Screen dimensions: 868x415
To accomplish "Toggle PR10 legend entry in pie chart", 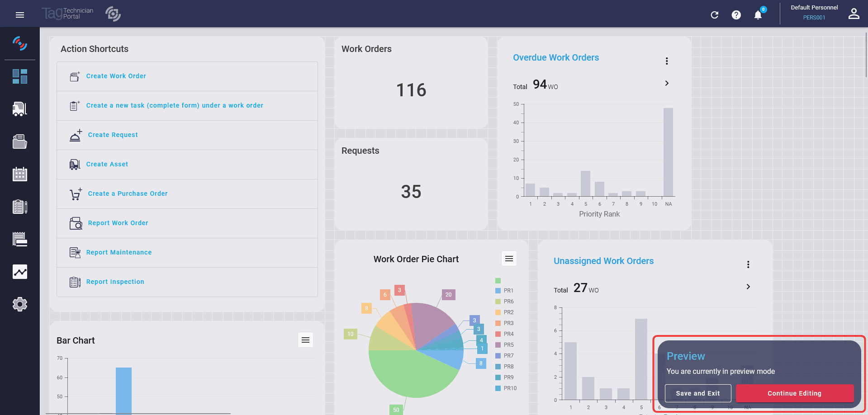I will coord(506,388).
